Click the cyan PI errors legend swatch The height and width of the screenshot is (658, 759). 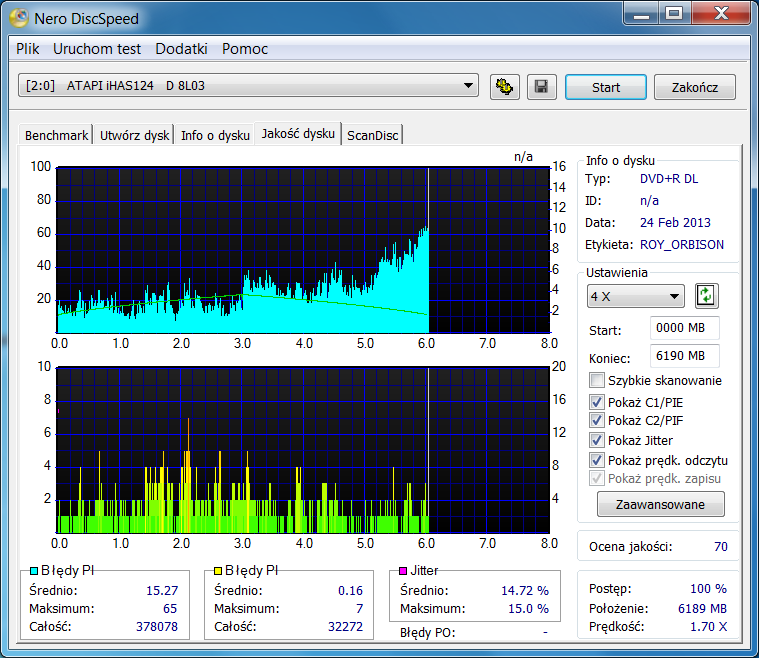pos(34,571)
